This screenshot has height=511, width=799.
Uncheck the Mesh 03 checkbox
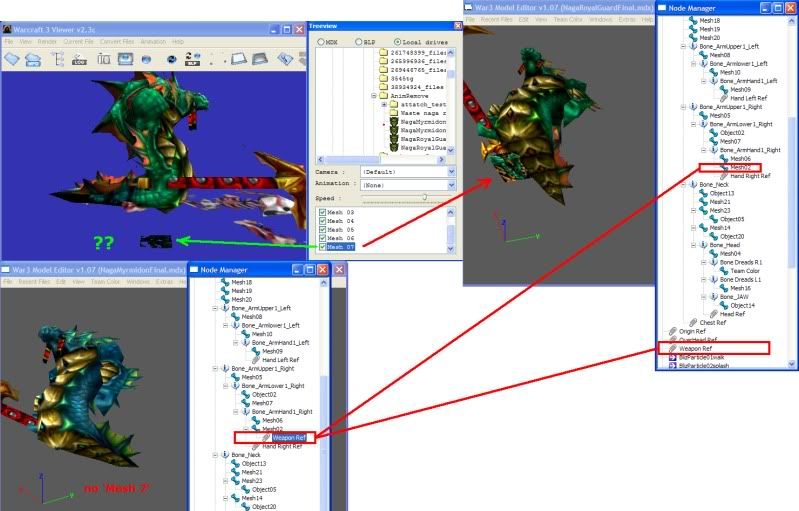click(322, 212)
